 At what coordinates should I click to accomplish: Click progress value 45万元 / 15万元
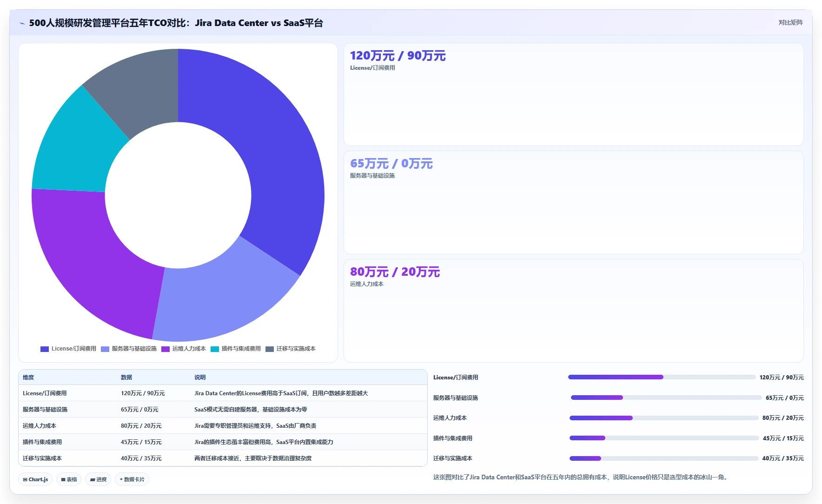(x=783, y=438)
